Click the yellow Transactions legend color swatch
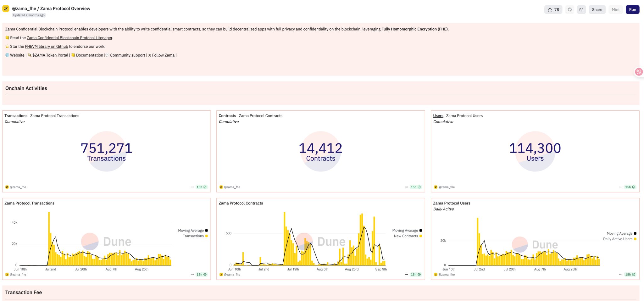The height and width of the screenshot is (301, 644). (x=207, y=236)
